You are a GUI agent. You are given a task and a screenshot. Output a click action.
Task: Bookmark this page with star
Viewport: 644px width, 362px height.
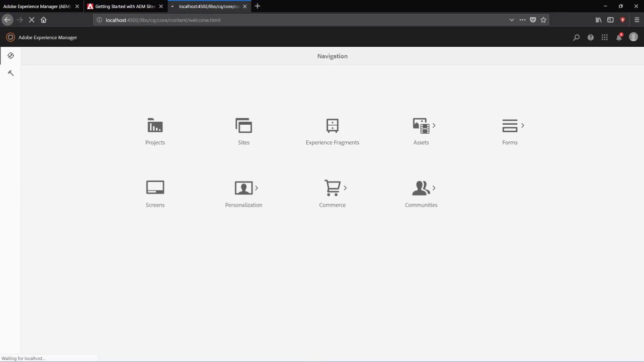tap(543, 20)
